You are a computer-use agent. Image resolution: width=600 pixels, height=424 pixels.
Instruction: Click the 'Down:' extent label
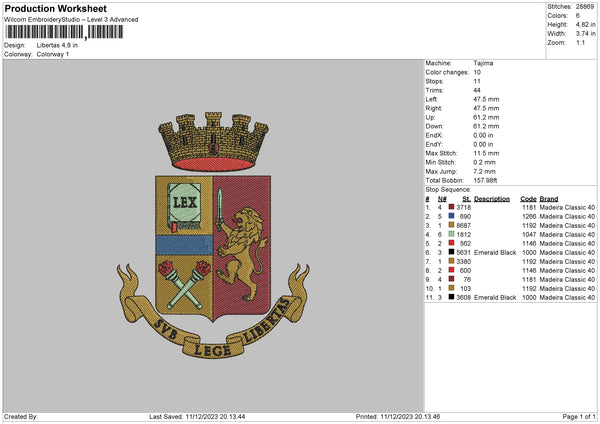pos(434,126)
